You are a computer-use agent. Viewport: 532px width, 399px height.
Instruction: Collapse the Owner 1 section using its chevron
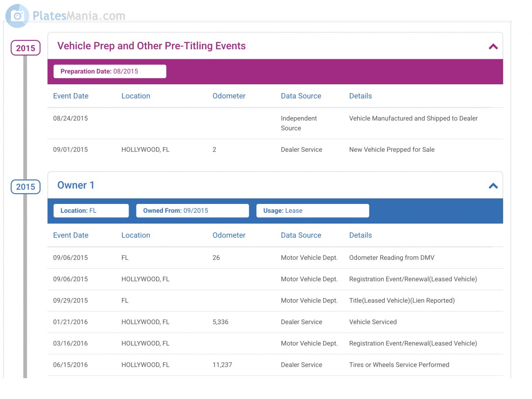tap(493, 186)
